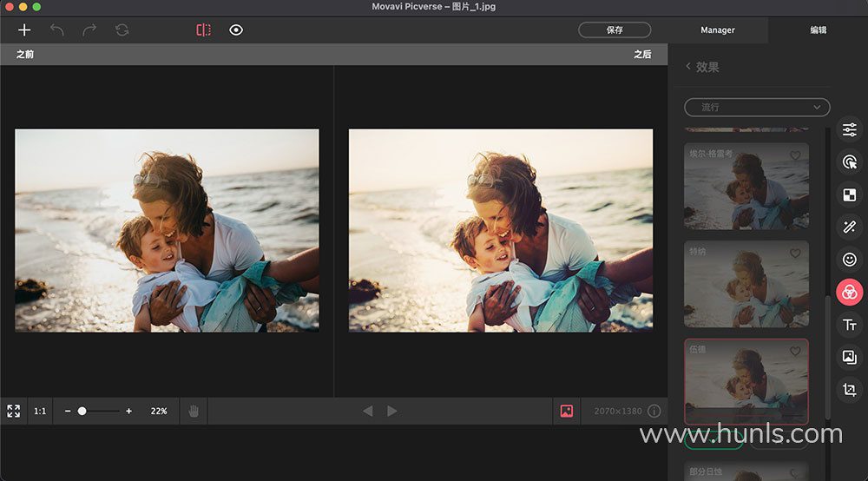Click the plus icon to add image

24,30
